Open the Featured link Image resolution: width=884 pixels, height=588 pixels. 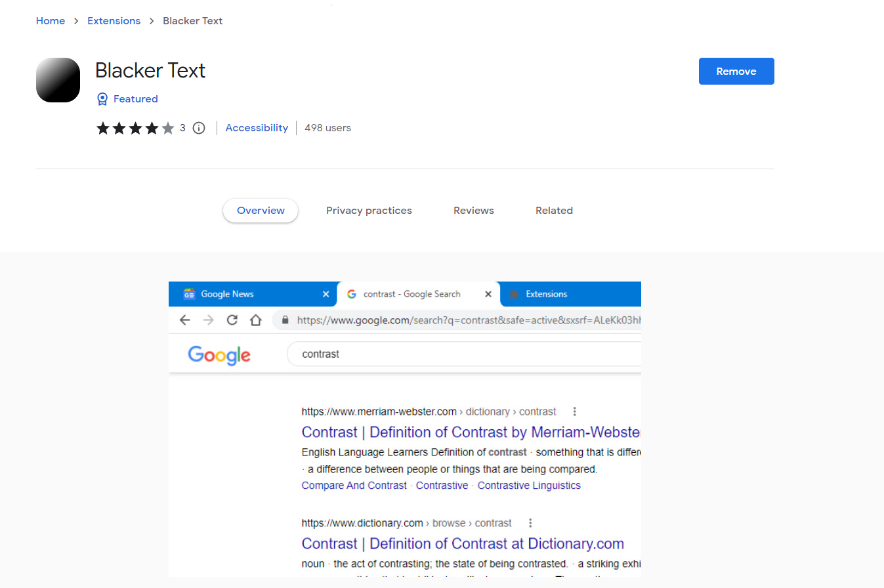135,99
